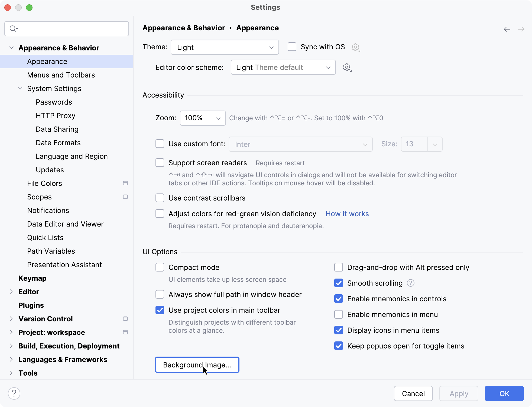Enable Compact mode

tap(160, 267)
